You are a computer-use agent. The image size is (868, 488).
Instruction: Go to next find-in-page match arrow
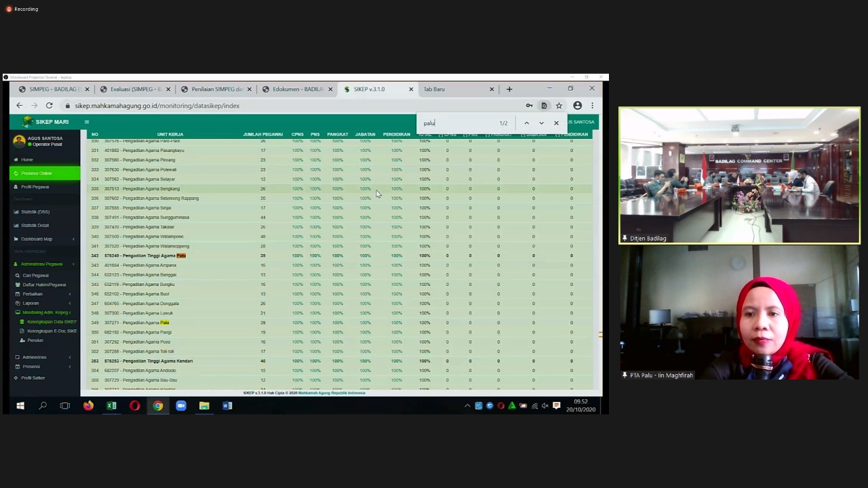tap(541, 123)
